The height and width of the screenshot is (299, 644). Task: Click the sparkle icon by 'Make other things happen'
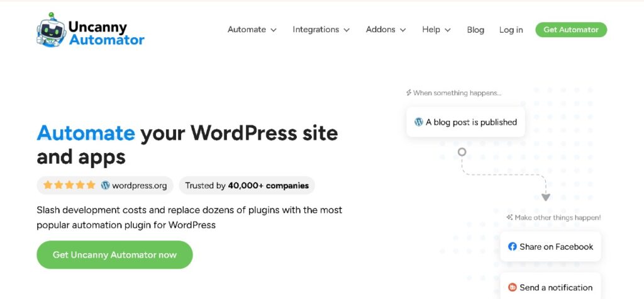pos(509,218)
